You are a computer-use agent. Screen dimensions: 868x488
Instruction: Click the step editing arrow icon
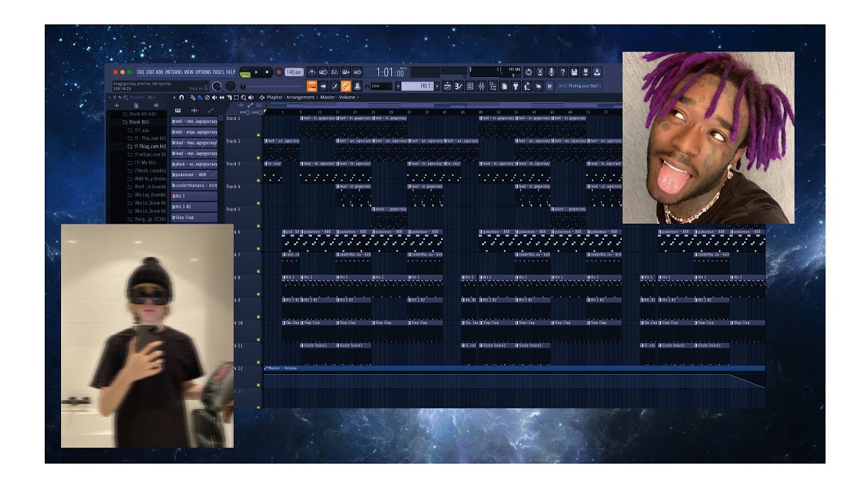323,86
